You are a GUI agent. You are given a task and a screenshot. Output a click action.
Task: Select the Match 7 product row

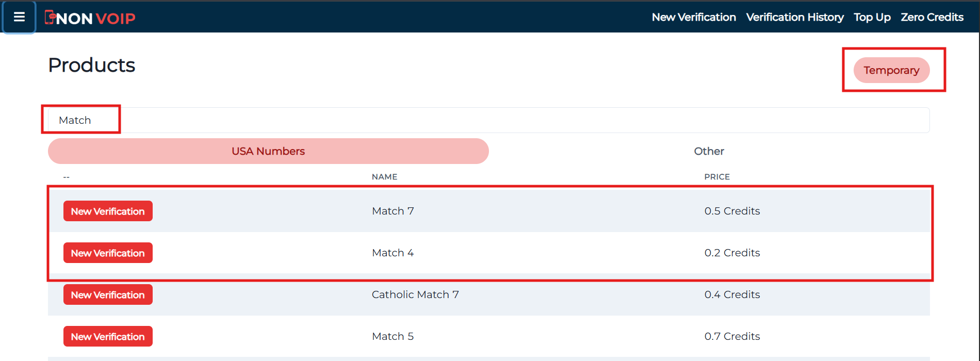pyautogui.click(x=393, y=210)
